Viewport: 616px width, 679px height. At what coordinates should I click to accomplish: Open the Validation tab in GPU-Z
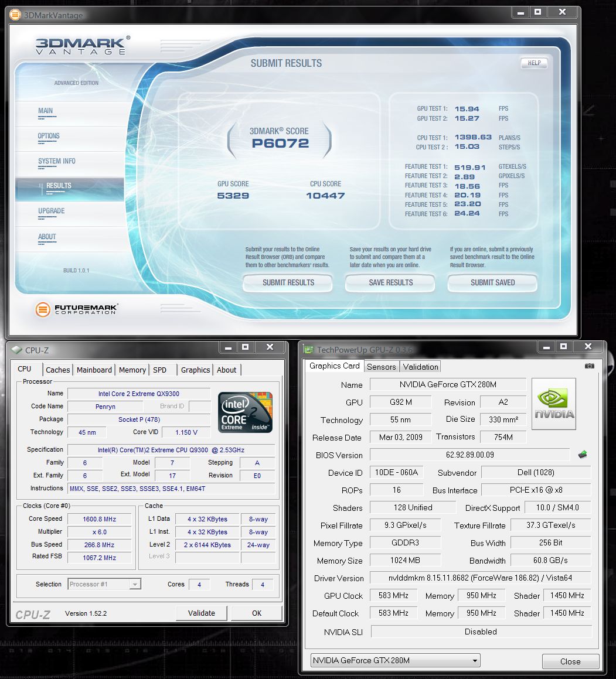420,367
